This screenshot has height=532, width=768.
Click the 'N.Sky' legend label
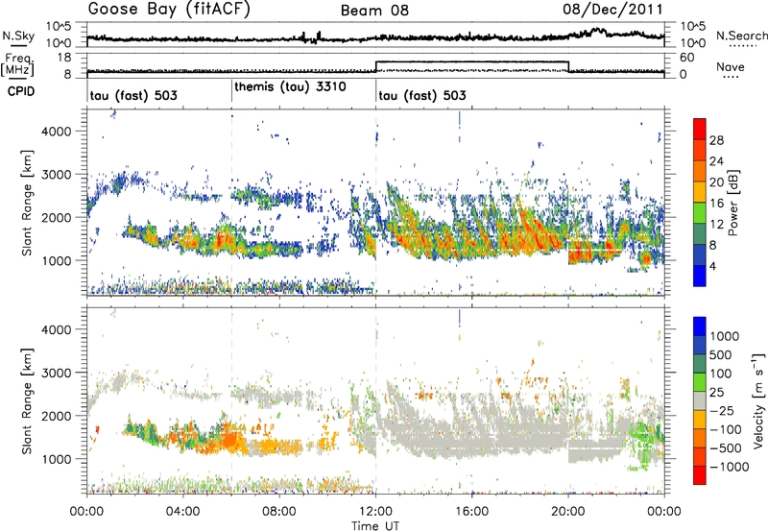[x=18, y=36]
